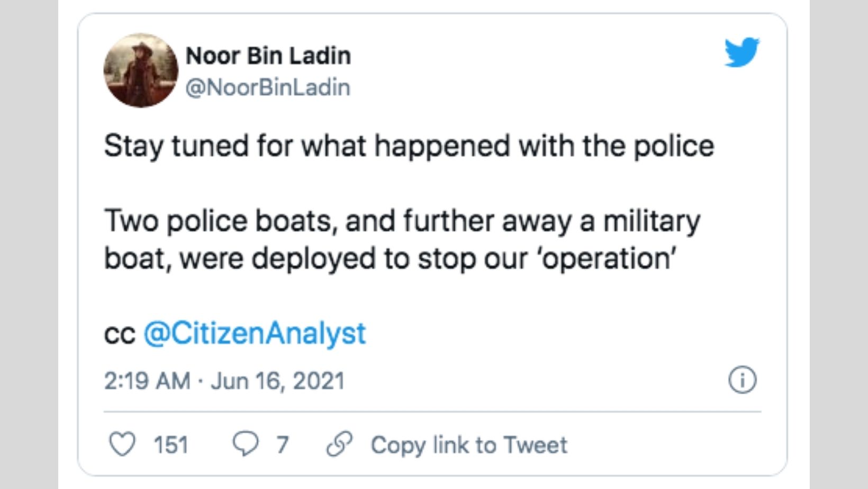
Task: Like the tweet with the heart icon
Action: click(x=122, y=444)
